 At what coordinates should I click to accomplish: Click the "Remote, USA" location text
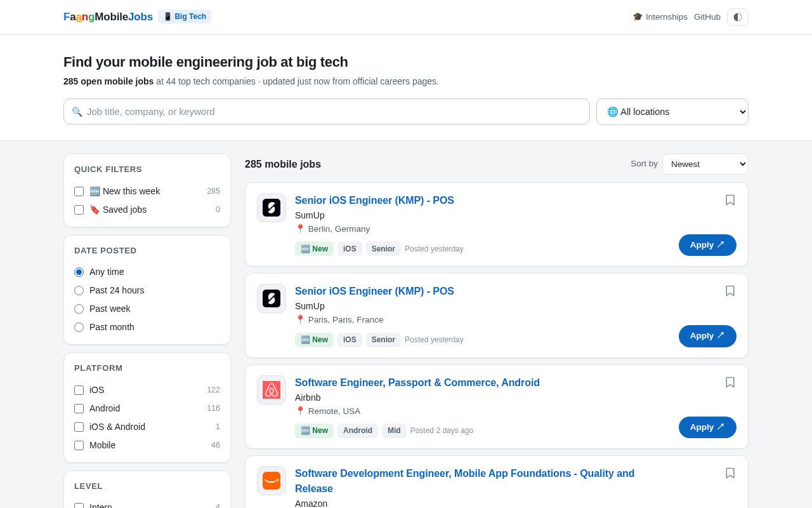334,411
